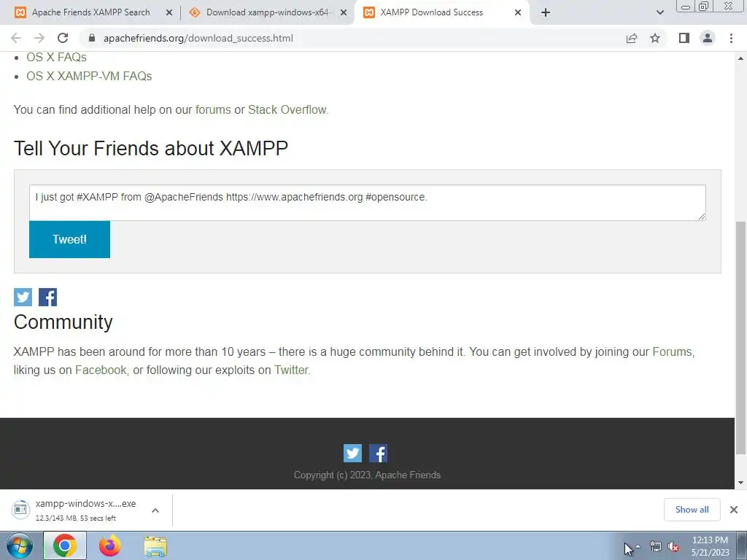Image resolution: width=747 pixels, height=560 pixels.
Task: Open the OS X FAQs link
Action: click(56, 57)
